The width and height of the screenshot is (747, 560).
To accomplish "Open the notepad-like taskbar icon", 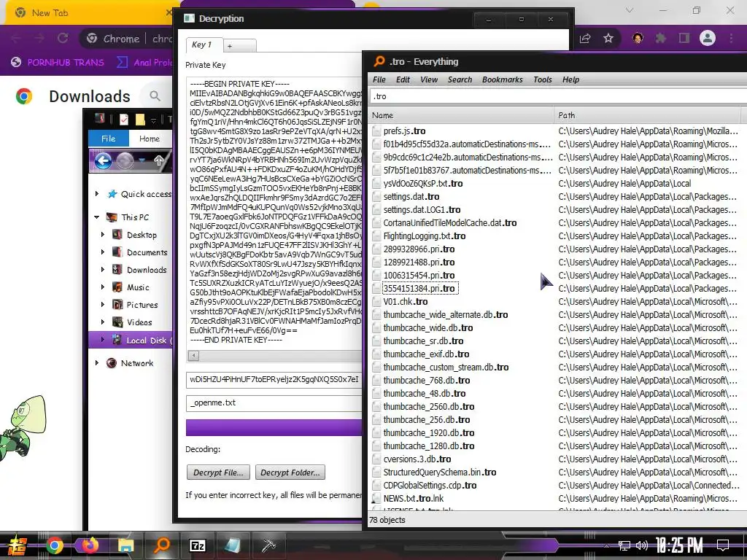I will 233,545.
